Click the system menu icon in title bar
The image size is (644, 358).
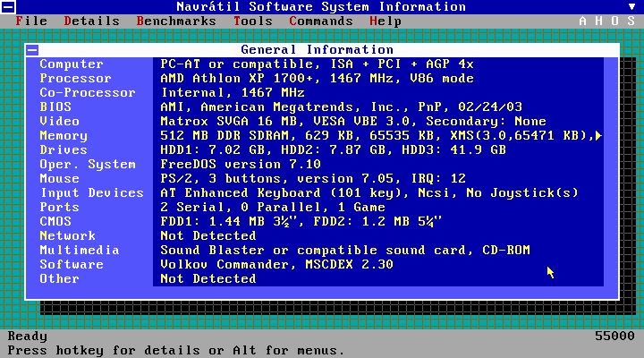[8, 7]
